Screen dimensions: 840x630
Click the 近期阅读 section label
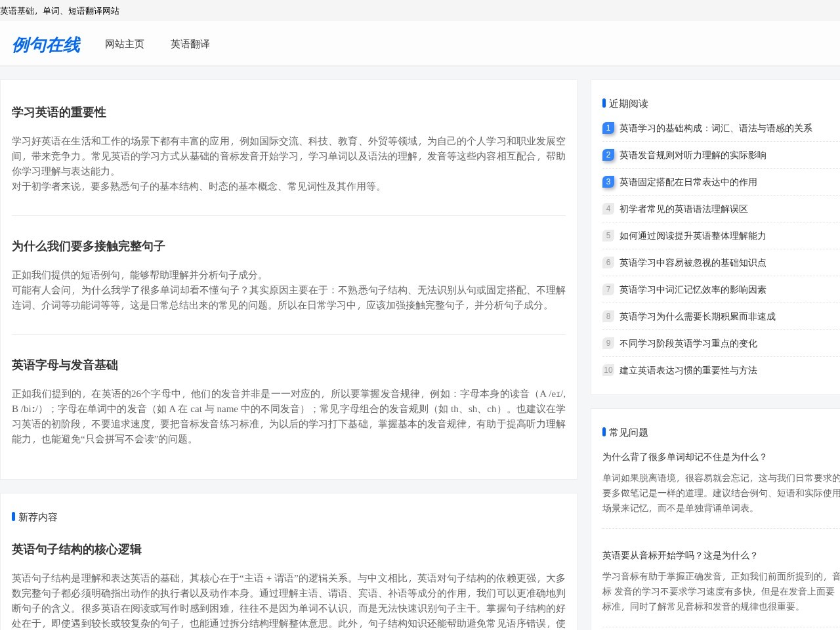click(x=629, y=104)
